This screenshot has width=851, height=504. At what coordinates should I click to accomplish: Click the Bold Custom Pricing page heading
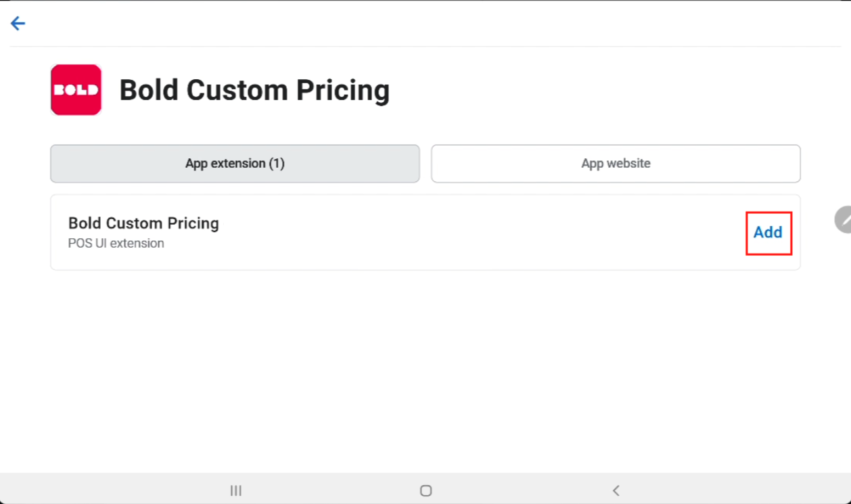pos(254,90)
